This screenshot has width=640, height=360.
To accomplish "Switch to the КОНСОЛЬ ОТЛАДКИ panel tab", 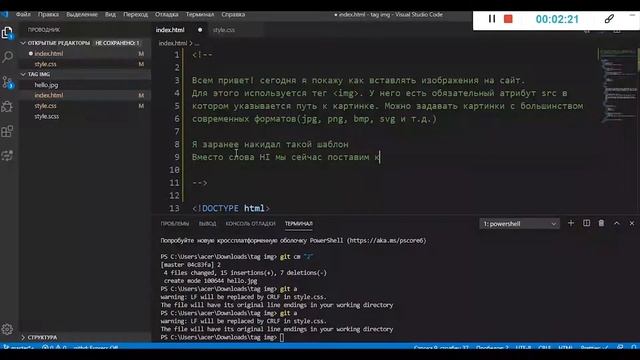I will point(251,224).
